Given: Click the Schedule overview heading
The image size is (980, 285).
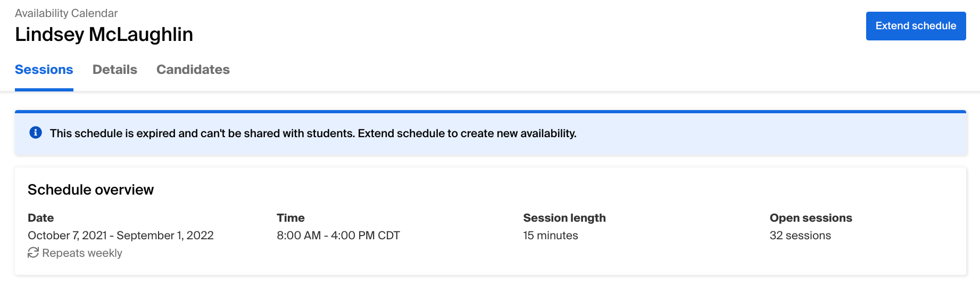Looking at the screenshot, I should [91, 190].
